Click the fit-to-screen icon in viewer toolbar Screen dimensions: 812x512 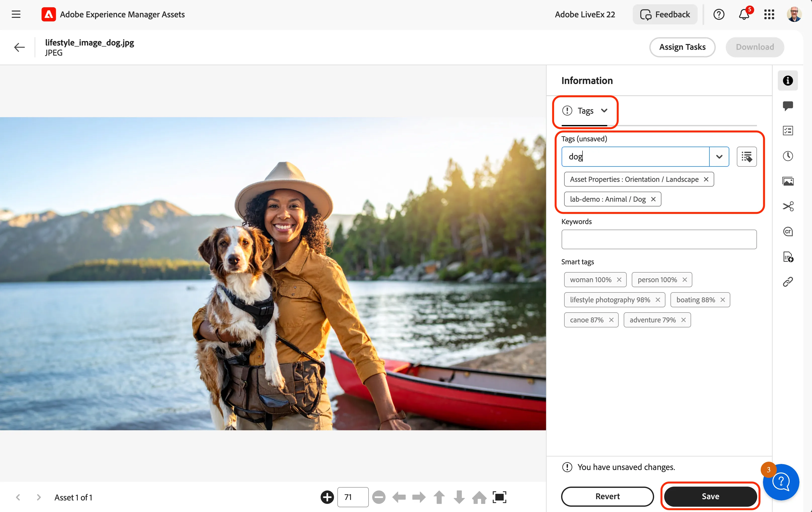[x=500, y=497]
